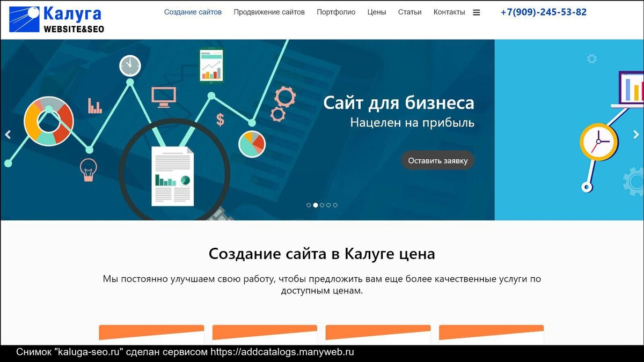
Task: Go to previous slide with left arrow
Action: tap(8, 135)
